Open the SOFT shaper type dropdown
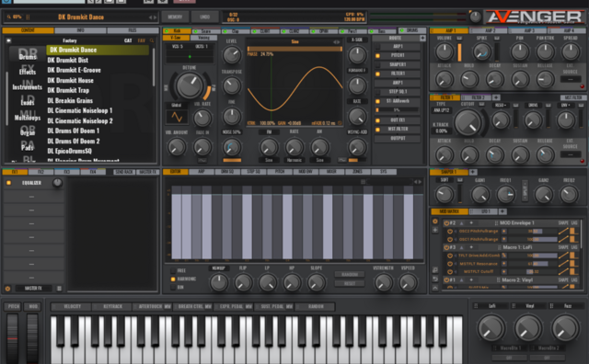The height and width of the screenshot is (364, 589). tap(445, 180)
